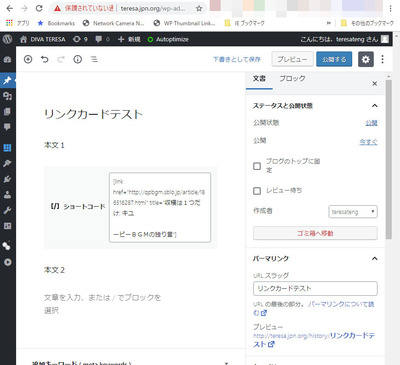Collapse the ステータスと公開状態 panel

[x=375, y=106]
